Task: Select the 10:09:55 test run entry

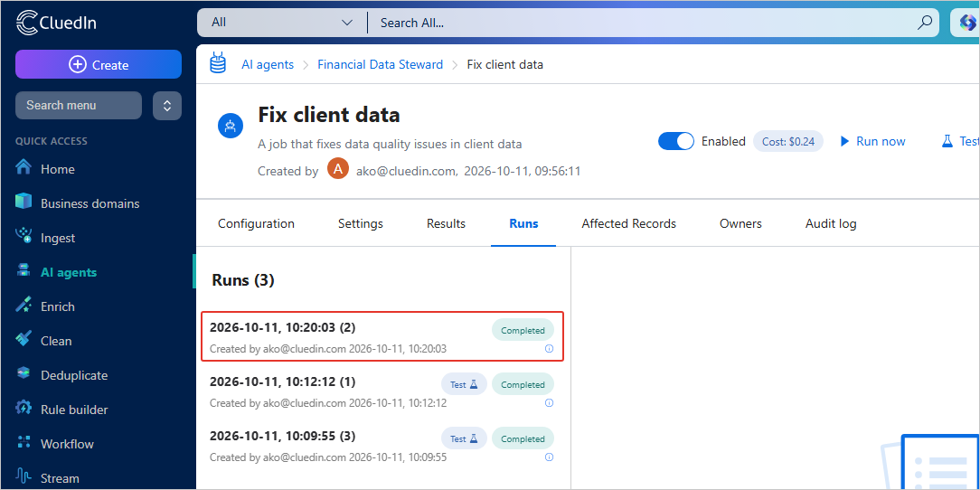Action: [x=382, y=445]
